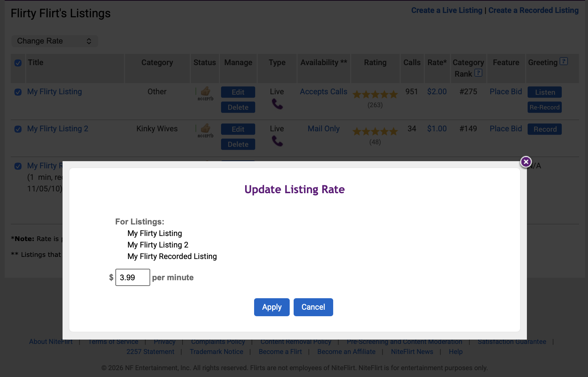Cancel the rate update dialog
Viewport: 588px width, 377px height.
click(x=313, y=307)
